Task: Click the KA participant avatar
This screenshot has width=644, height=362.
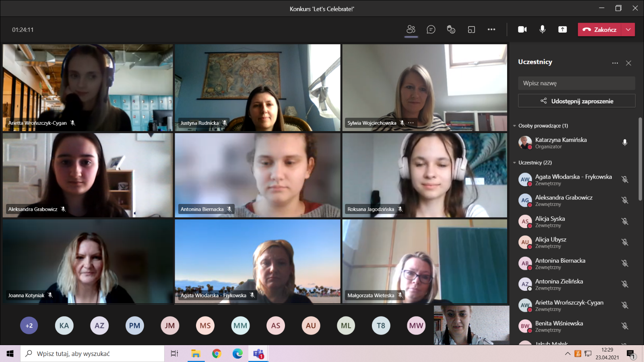Action: 64,325
